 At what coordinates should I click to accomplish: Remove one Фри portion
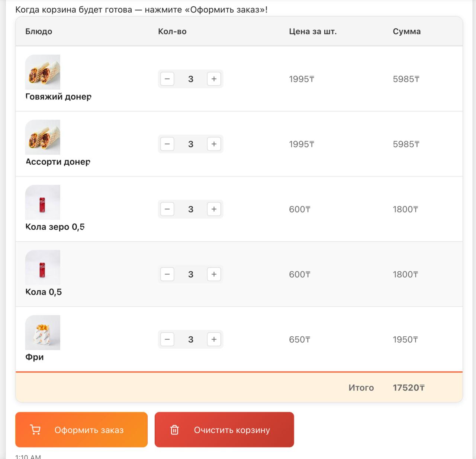coord(167,339)
